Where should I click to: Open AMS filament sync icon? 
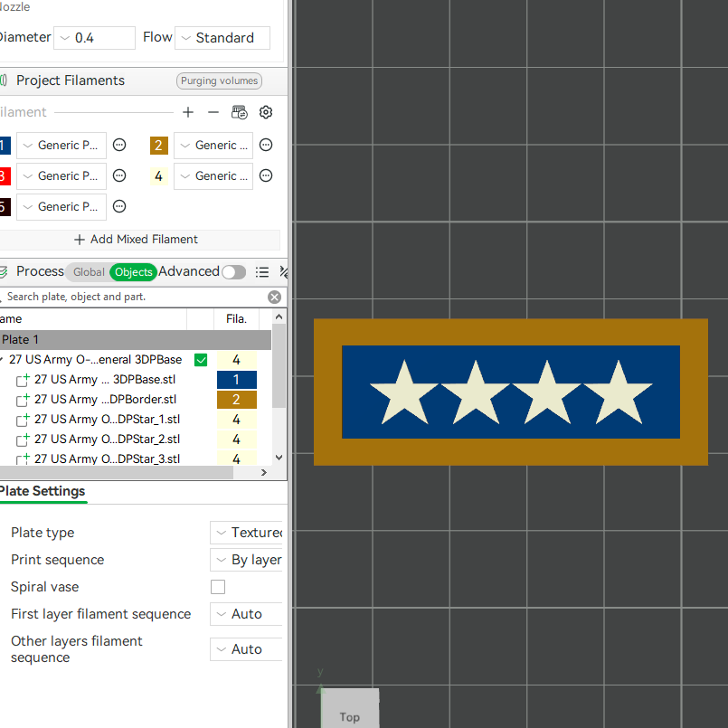click(240, 112)
